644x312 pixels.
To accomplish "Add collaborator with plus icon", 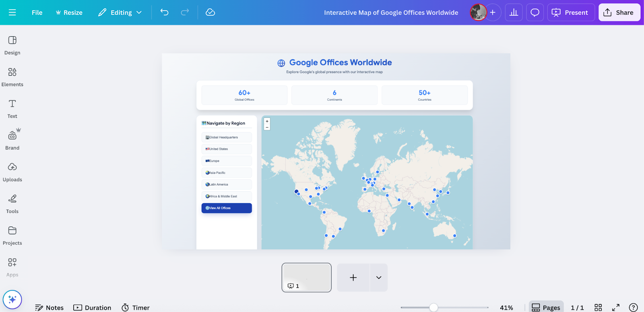I will pos(493,12).
